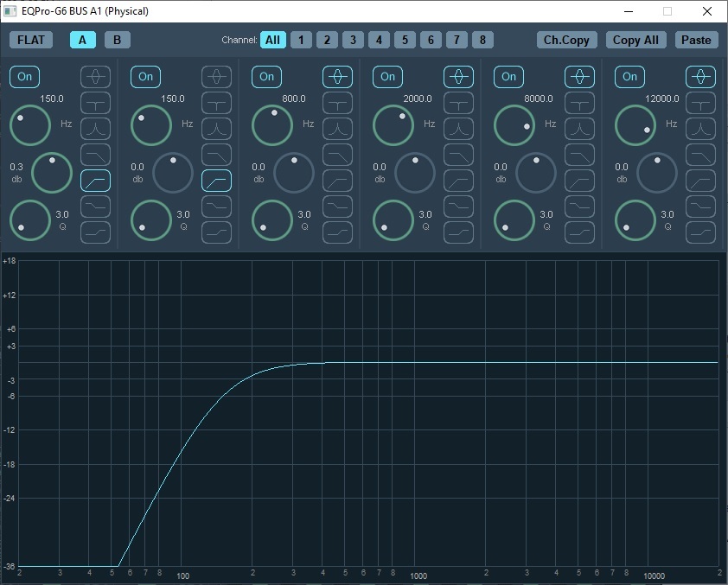
Task: Toggle On for the 12000.0 Hz band
Action: 629,77
